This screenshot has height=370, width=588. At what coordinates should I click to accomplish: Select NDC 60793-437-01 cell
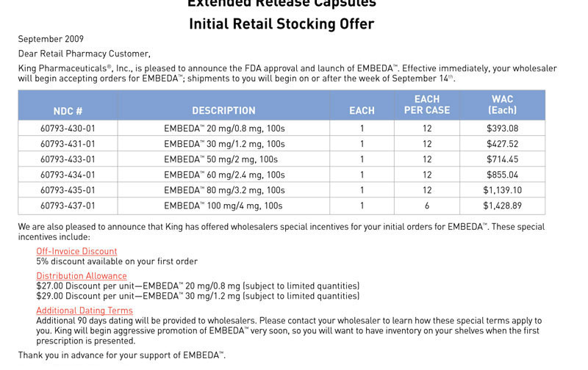68,206
